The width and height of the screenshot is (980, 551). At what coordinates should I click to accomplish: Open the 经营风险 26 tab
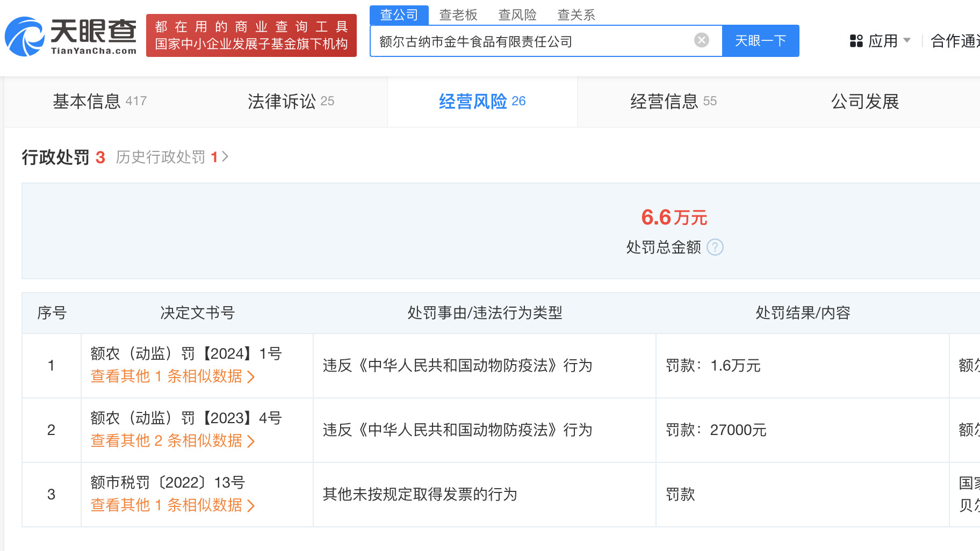[x=482, y=101]
